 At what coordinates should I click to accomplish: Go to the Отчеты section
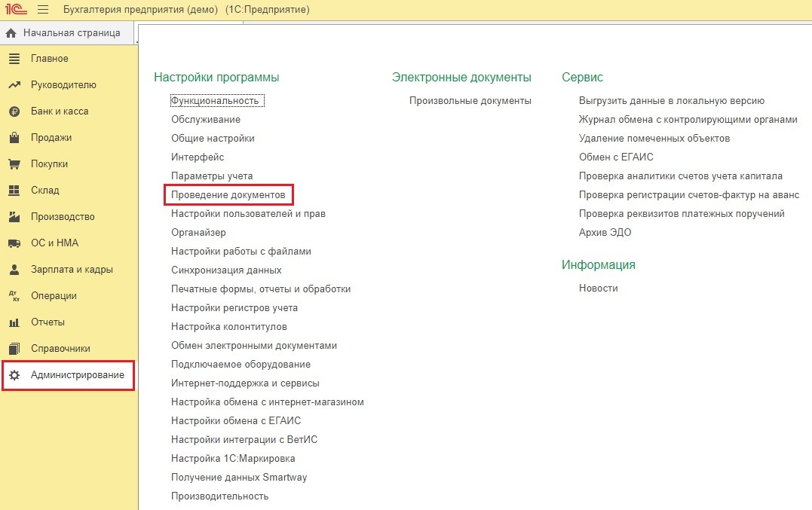[x=47, y=322]
